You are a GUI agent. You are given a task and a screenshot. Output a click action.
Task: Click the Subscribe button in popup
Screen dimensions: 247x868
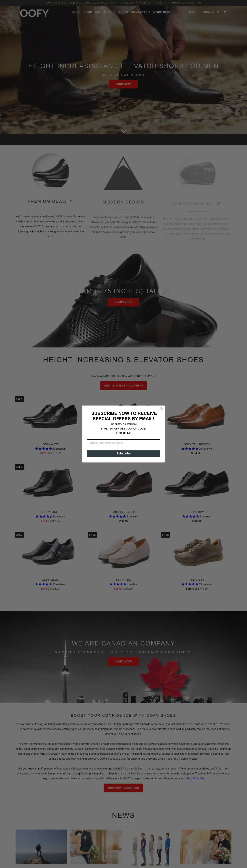pos(123,454)
